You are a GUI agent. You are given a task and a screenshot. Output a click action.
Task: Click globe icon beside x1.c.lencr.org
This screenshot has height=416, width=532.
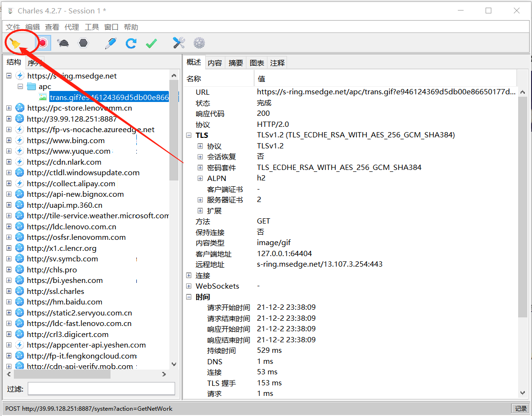point(20,248)
